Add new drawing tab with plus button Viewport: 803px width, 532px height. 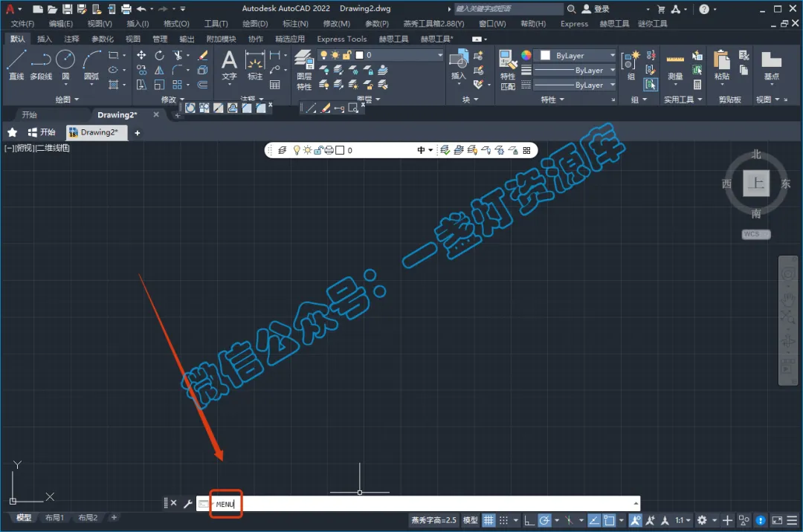pyautogui.click(x=138, y=133)
